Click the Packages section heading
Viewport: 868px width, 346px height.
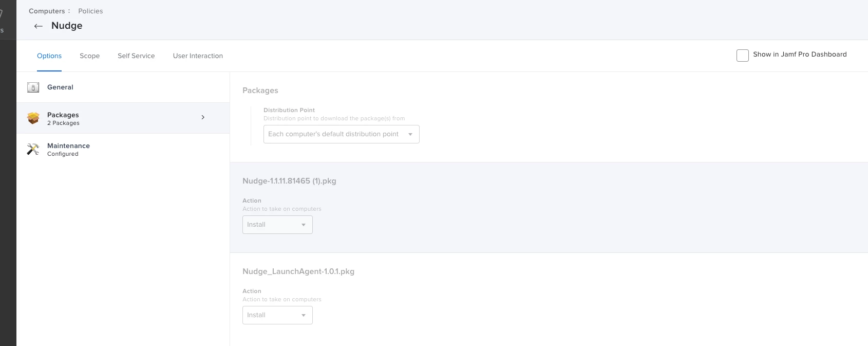260,90
